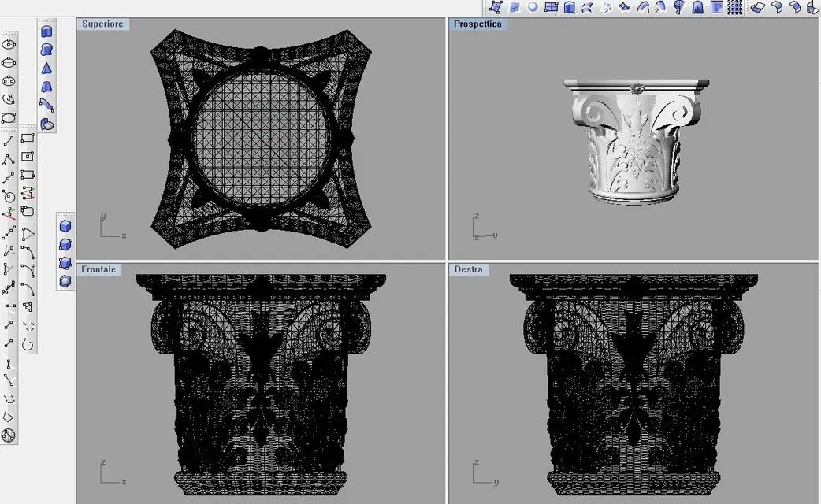
Task: Click the rendered capital model in Prospettica
Action: (636, 141)
